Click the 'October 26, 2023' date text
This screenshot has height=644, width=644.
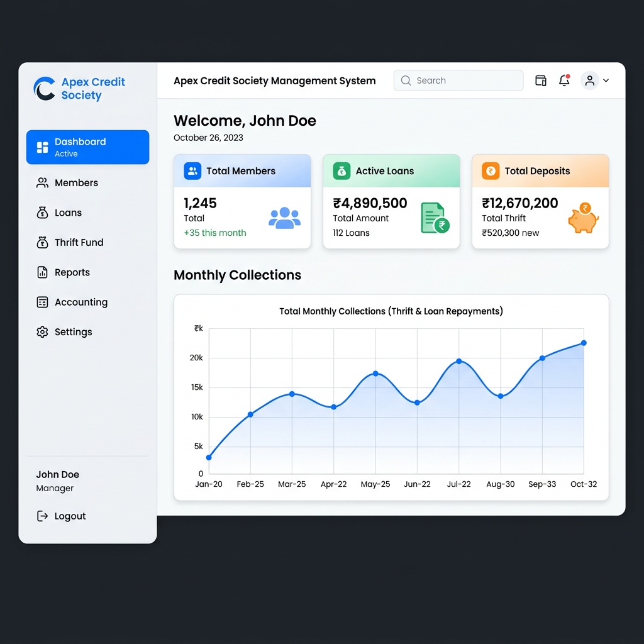click(208, 138)
